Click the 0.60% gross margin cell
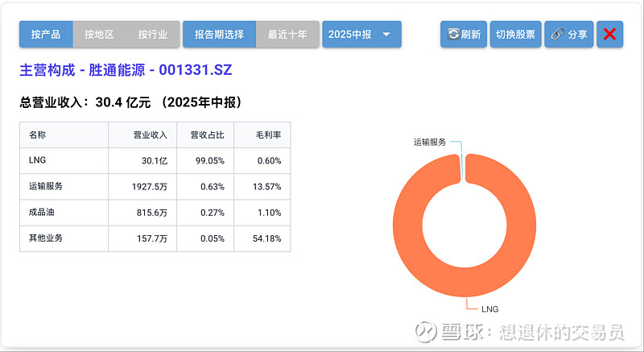The width and height of the screenshot is (644, 352). 262,160
